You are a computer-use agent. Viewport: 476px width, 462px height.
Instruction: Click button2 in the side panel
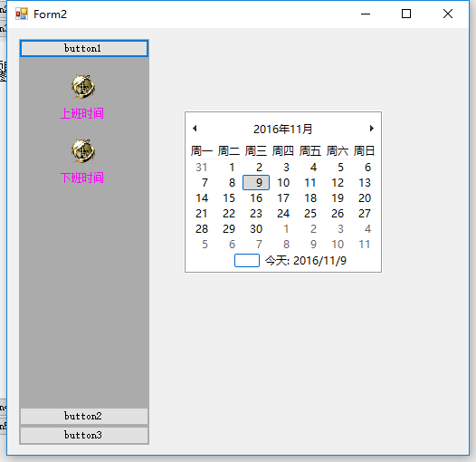pos(84,416)
